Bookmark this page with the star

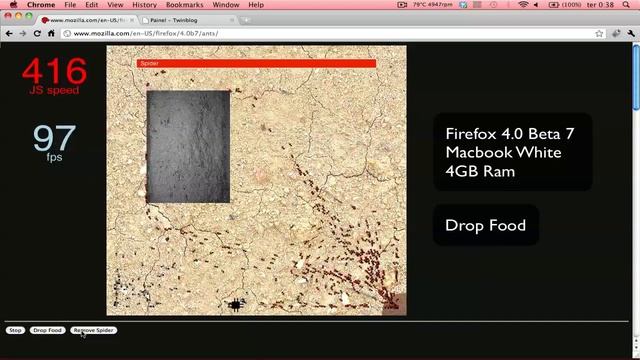[x=599, y=33]
